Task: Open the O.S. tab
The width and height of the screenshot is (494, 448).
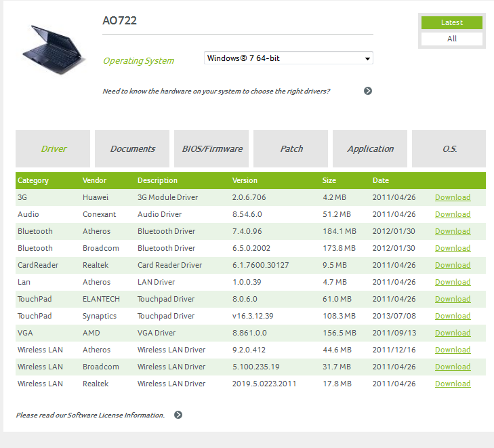Action: pyautogui.click(x=449, y=148)
